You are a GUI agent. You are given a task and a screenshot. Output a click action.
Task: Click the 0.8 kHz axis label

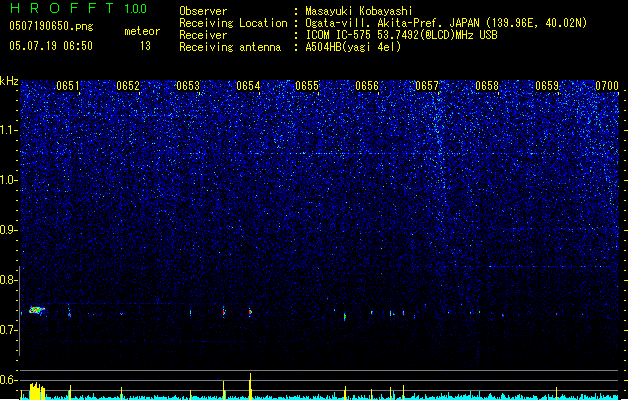click(9, 280)
